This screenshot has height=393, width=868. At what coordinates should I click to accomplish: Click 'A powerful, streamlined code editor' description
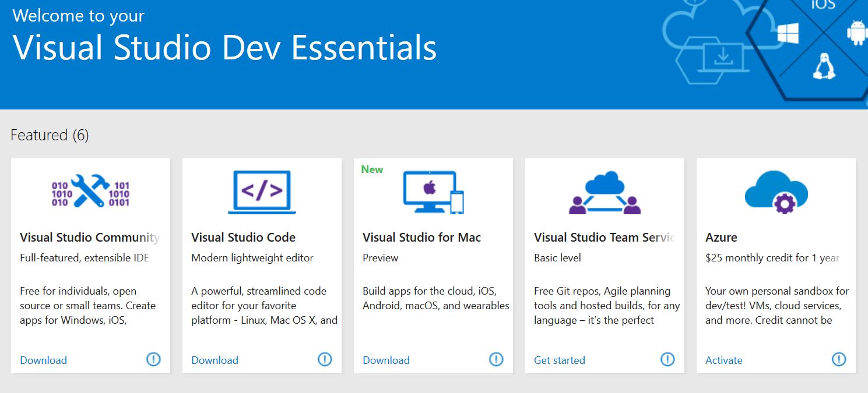(x=265, y=306)
